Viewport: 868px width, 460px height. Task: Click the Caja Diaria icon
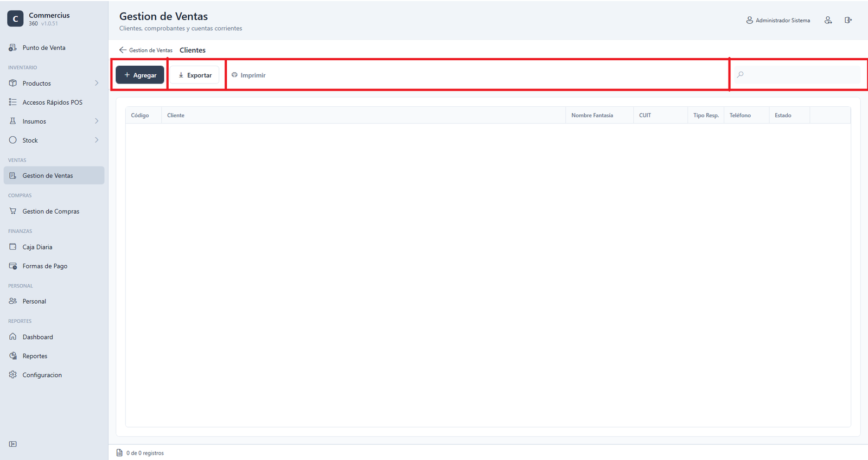pyautogui.click(x=13, y=247)
